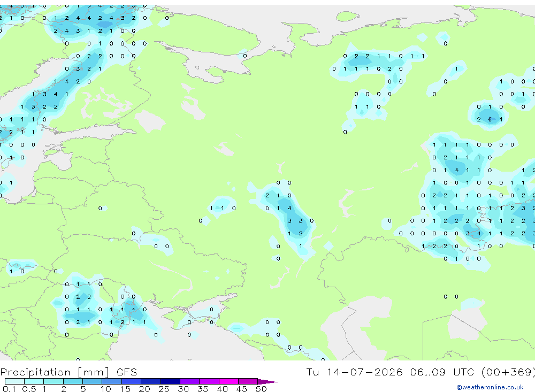Click the 30–35 mm violet legend swatch
Image resolution: width=535 pixels, height=392 pixels.
pos(189,381)
